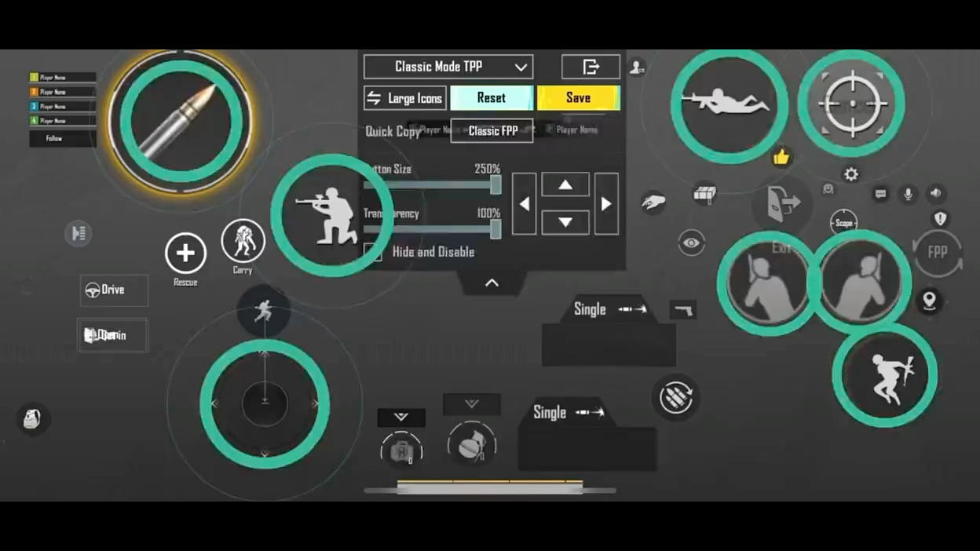Select the exit vehicle door icon
The height and width of the screenshot is (551, 980).
(x=783, y=203)
